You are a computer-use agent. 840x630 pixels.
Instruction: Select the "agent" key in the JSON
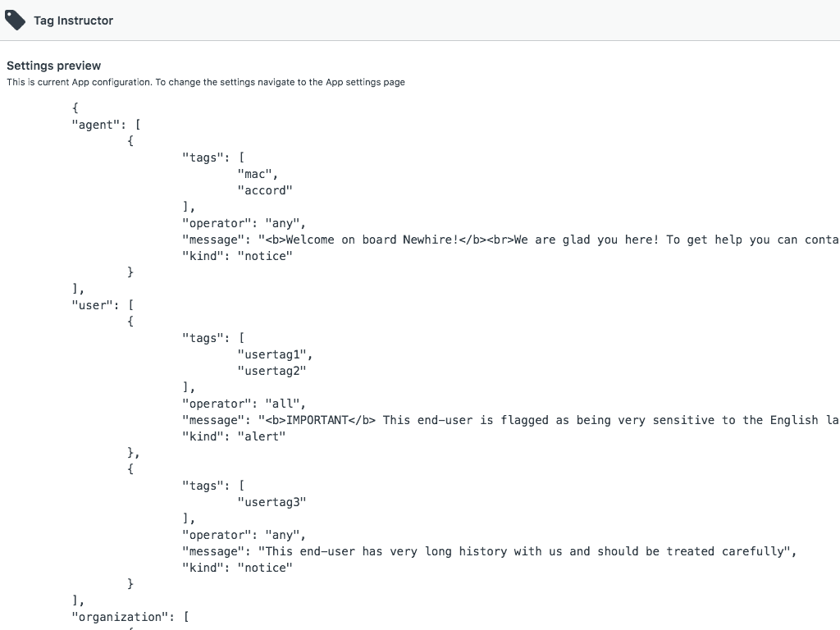coord(96,125)
